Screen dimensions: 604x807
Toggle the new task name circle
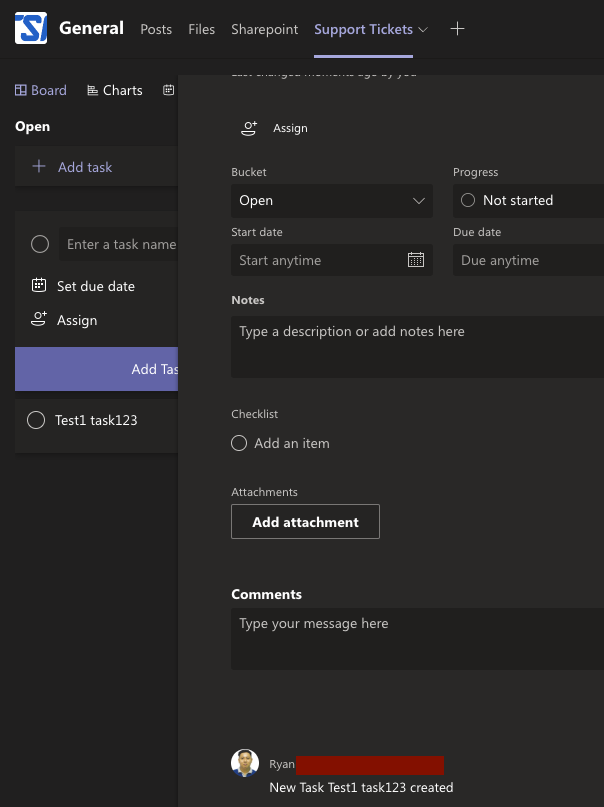pos(40,244)
